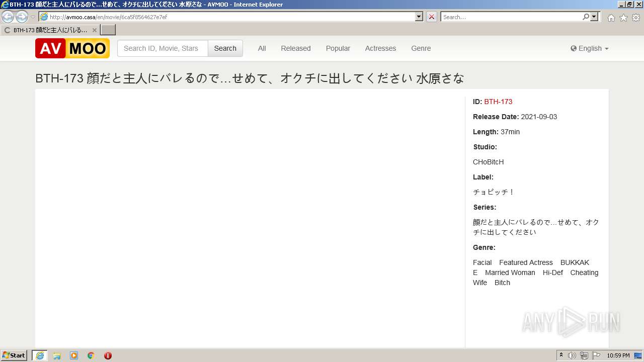Click the Show desktop button
This screenshot has height=362, width=644.
(638, 355)
